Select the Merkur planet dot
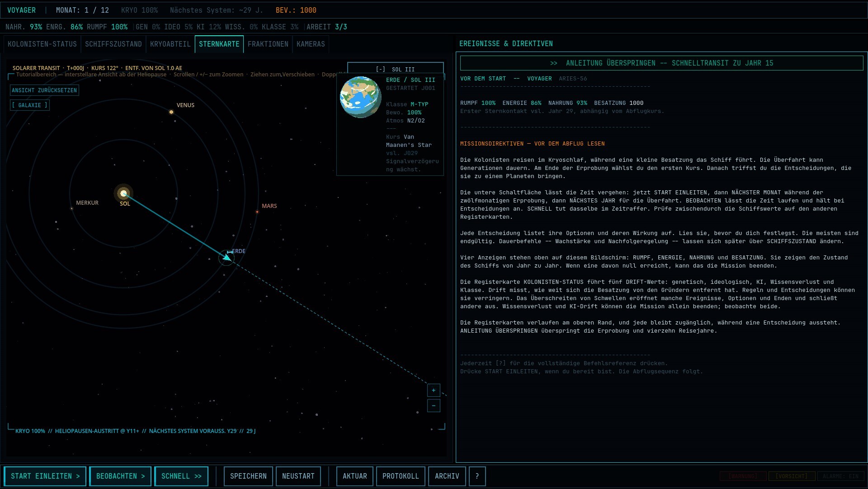This screenshot has width=868, height=489. tap(71, 208)
